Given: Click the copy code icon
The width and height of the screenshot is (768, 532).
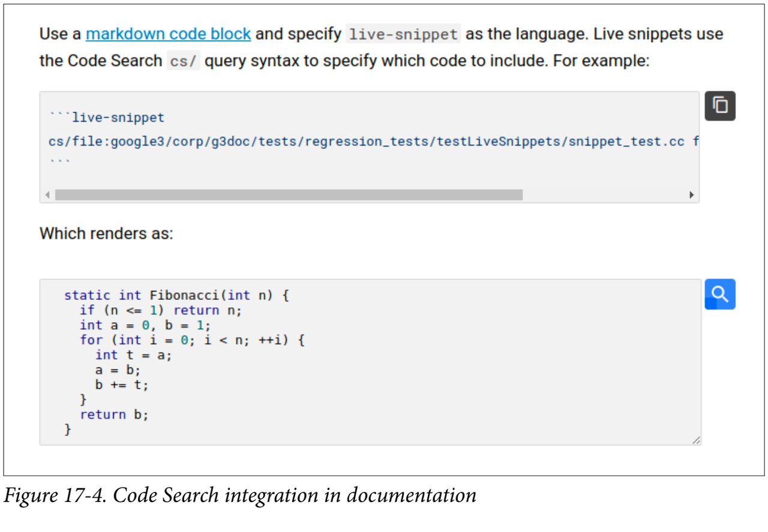Looking at the screenshot, I should coord(720,106).
